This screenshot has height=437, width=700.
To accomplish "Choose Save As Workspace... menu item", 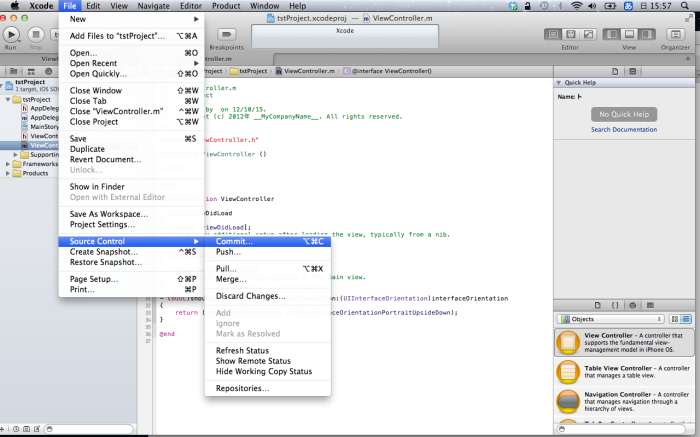I will 131,214.
